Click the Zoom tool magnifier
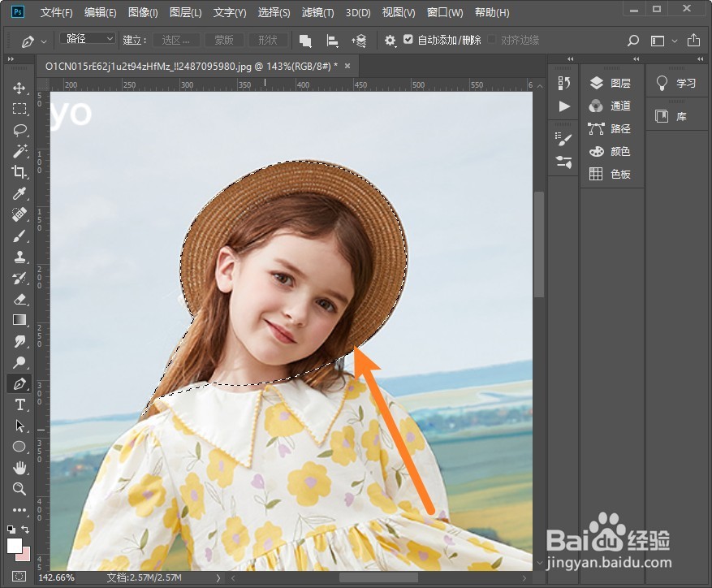712x588 pixels. (x=19, y=489)
